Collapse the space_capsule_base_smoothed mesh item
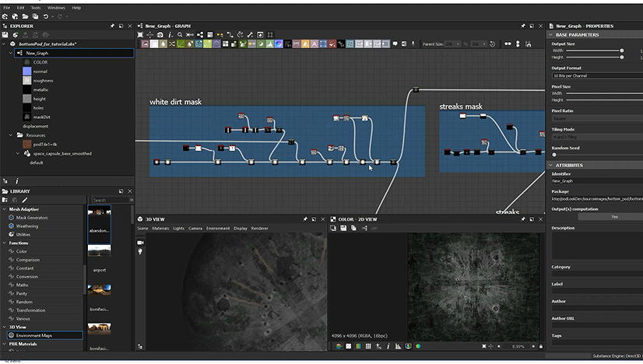Screen dimensions: 643x364 point(18,153)
